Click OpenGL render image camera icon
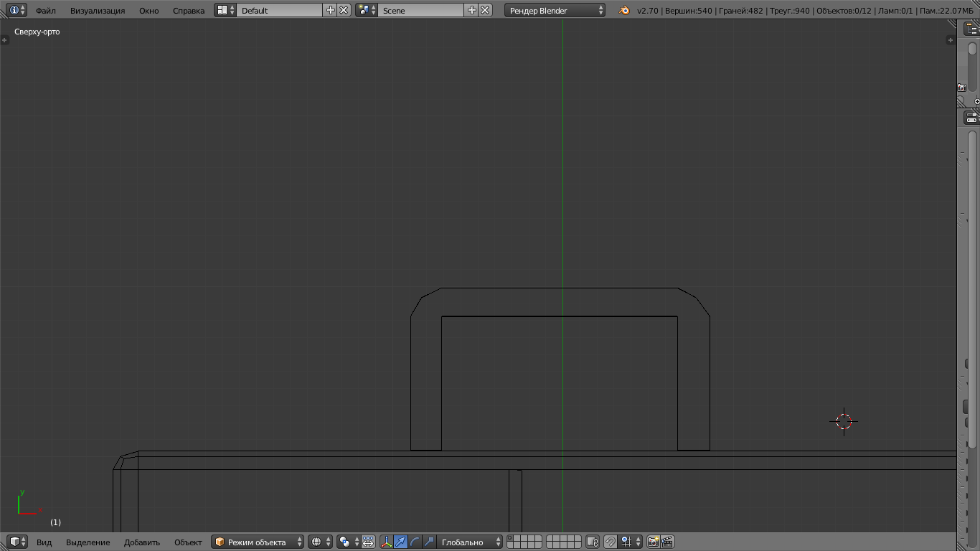980x551 pixels. coord(653,542)
